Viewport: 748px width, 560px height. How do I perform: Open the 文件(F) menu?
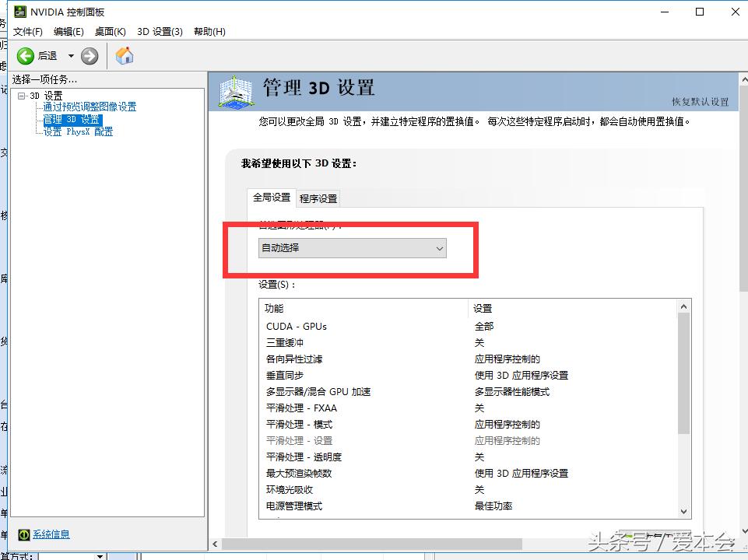[x=28, y=32]
